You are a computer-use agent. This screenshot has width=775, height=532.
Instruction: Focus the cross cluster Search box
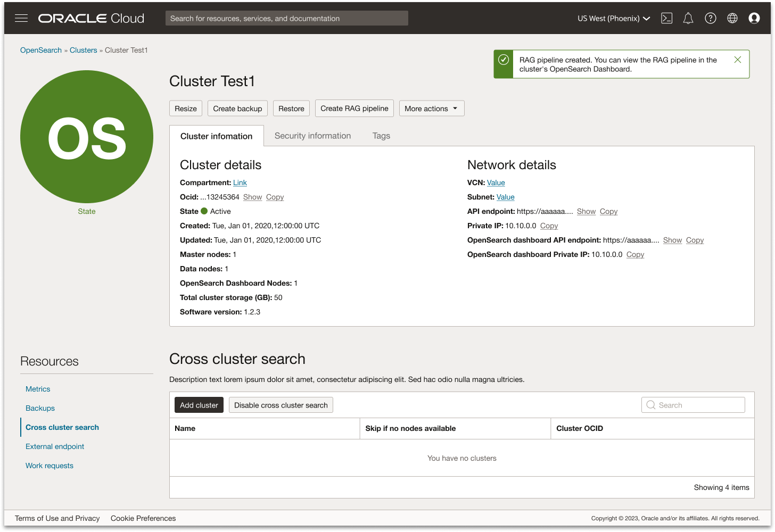[693, 405]
